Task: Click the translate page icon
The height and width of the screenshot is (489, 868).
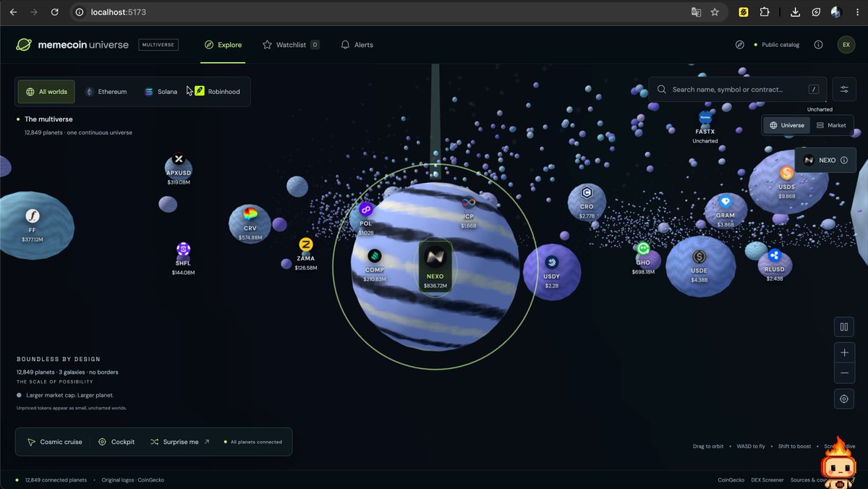Action: [696, 12]
